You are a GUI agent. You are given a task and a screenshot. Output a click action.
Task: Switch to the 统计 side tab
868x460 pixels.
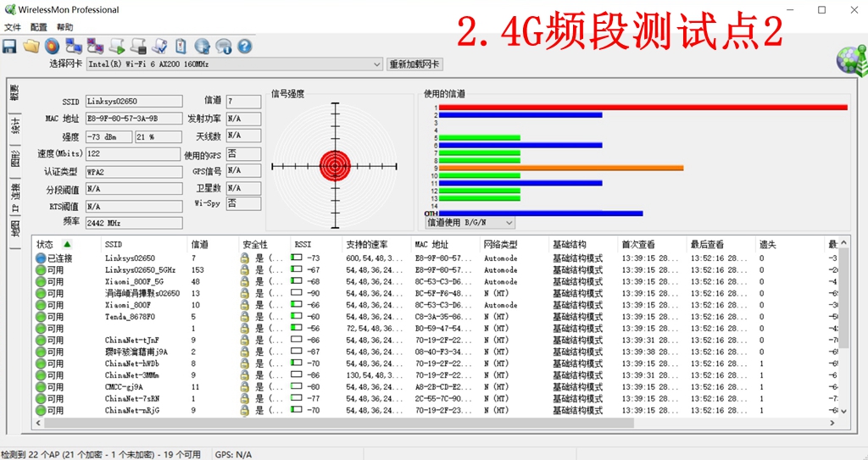tap(15, 125)
